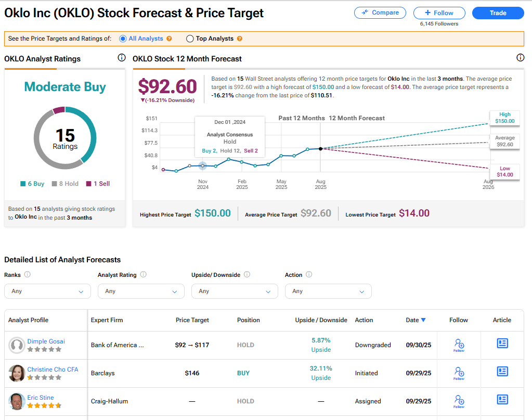The image size is (532, 420).
Task: Click follow icon for Dimple Gosai
Action: [x=459, y=344]
